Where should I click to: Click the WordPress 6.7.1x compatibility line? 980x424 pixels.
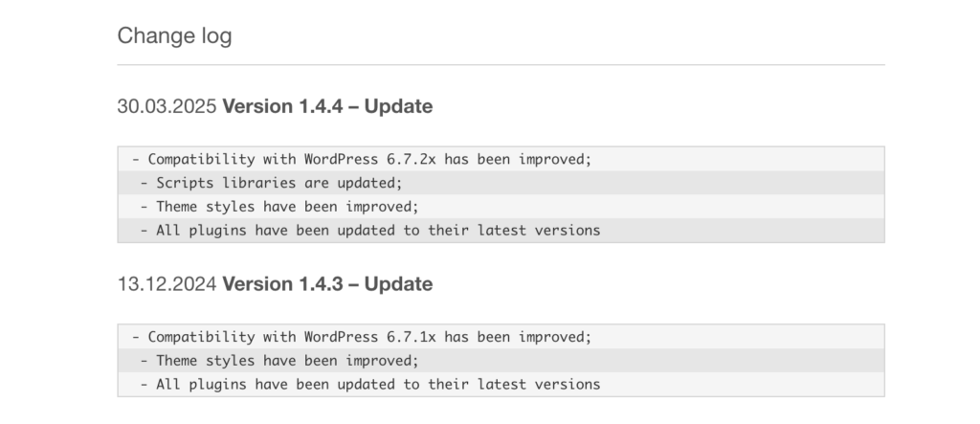click(362, 337)
